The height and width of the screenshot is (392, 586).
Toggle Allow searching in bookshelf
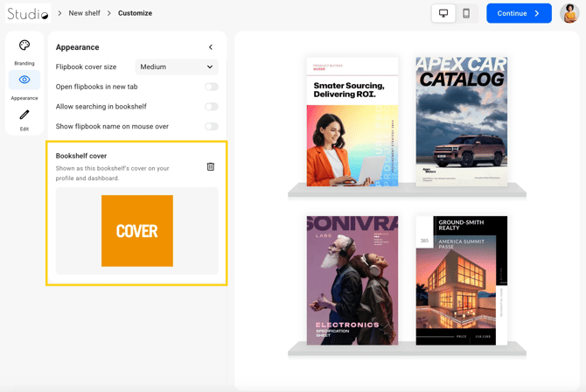pyautogui.click(x=211, y=107)
